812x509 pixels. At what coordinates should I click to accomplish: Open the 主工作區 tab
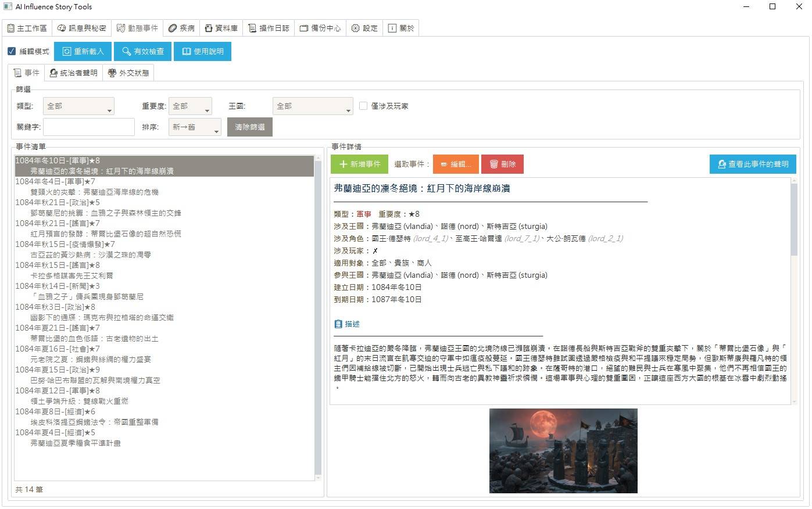(27, 28)
